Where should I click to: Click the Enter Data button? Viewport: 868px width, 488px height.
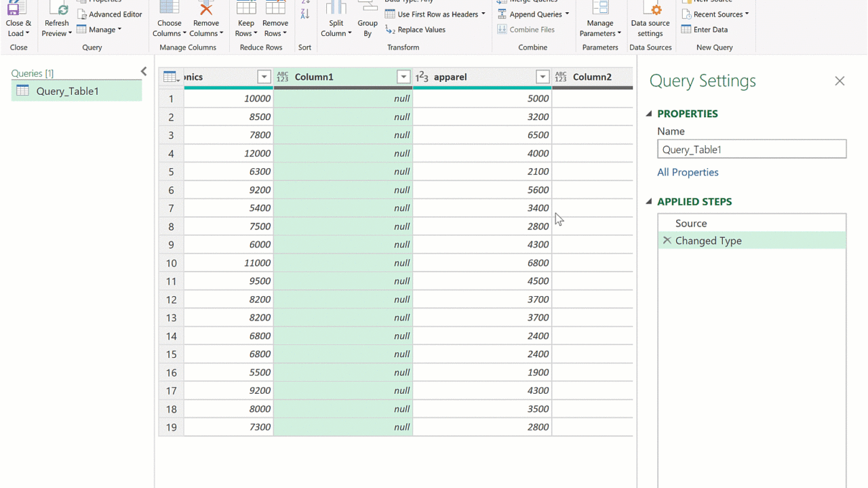click(x=705, y=30)
